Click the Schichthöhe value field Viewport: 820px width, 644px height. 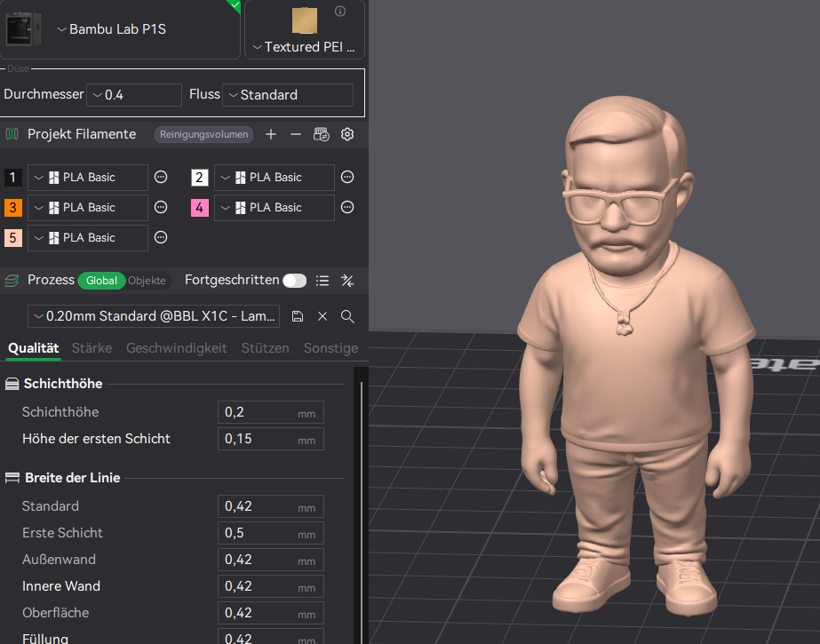[258, 412]
